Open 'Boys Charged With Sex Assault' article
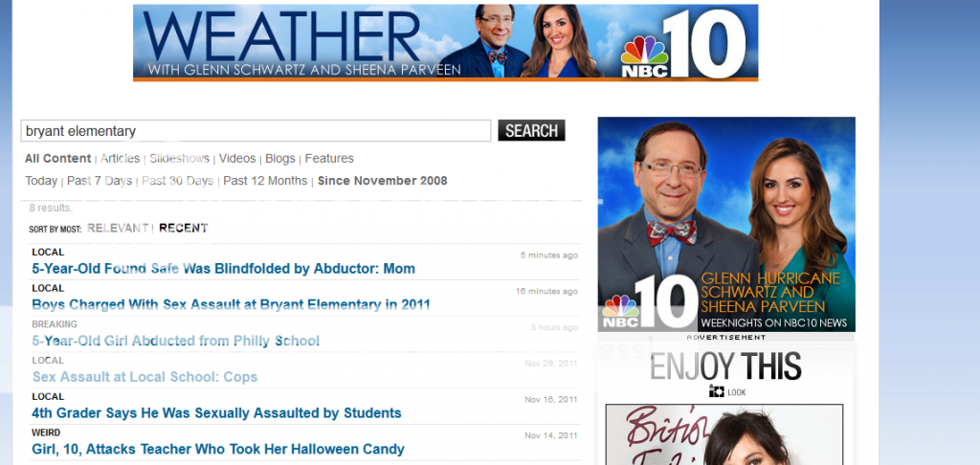 [x=231, y=304]
